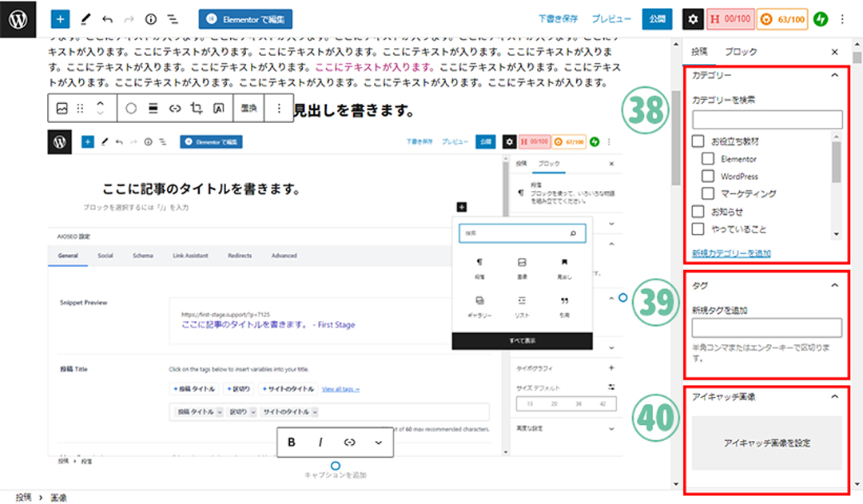Switch to the ブロック sidebar tab
Screen dimensions: 863x504
click(x=741, y=52)
